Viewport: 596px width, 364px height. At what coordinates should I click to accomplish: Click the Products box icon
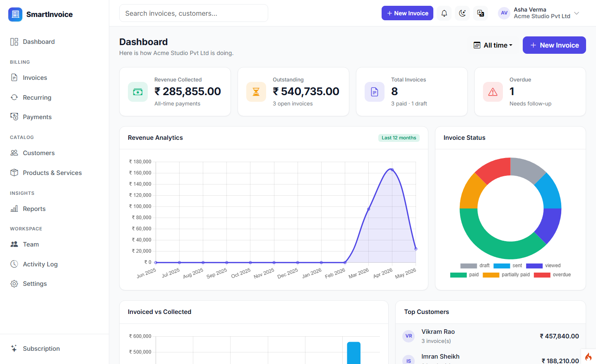click(x=14, y=172)
